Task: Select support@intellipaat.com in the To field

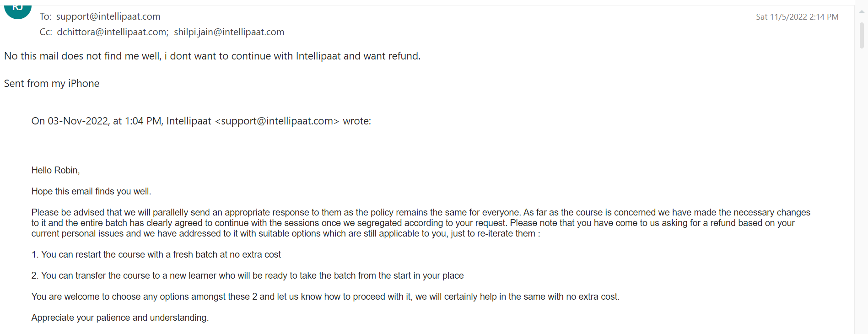Action: 108,16
